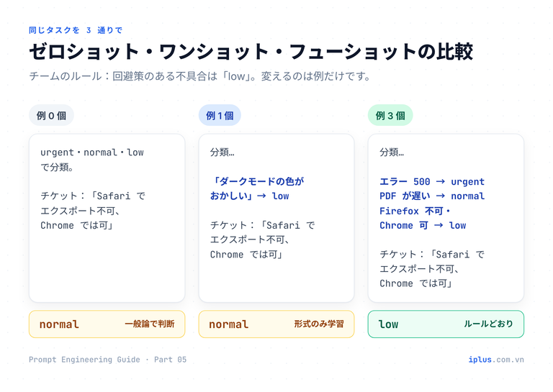Open the iplus.com.vn link
Viewport: 553px width, 392px height.
point(496,360)
